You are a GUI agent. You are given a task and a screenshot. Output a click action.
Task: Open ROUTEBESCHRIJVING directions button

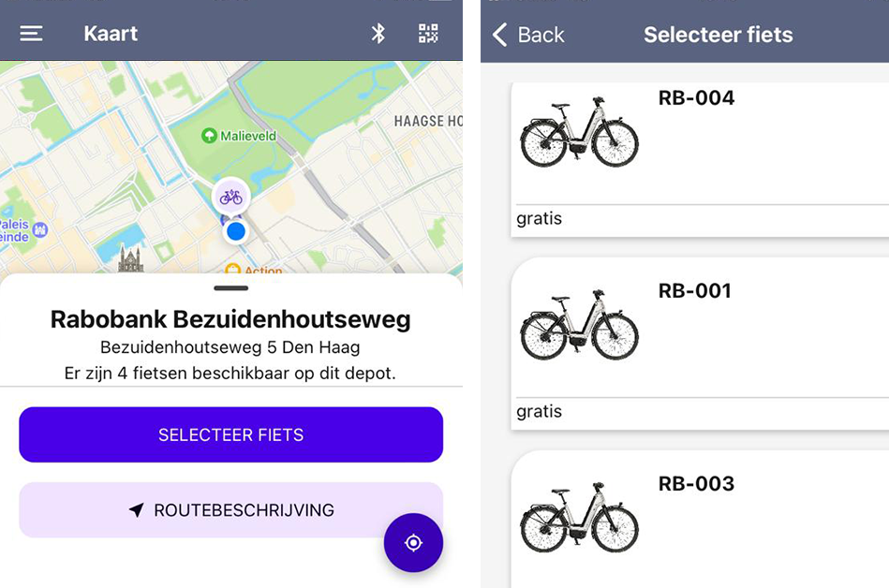pos(230,510)
